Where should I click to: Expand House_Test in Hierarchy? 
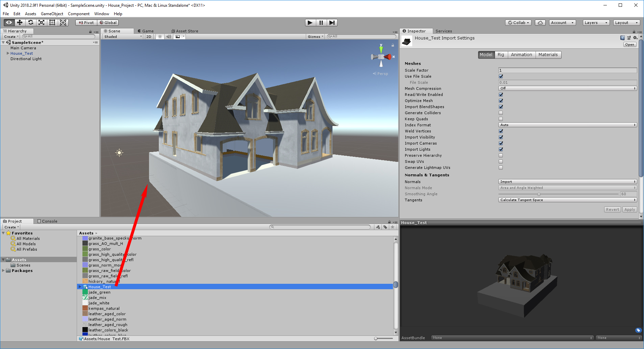click(x=8, y=53)
